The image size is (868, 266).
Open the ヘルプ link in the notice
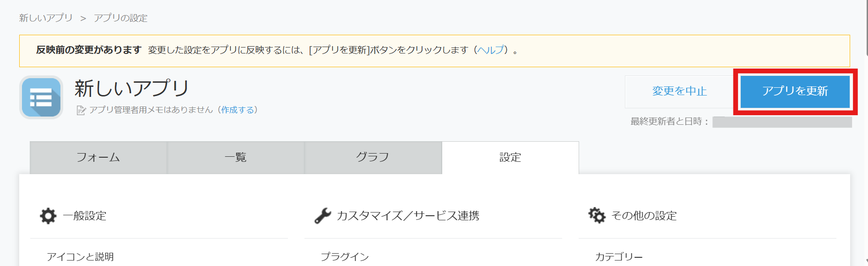(x=491, y=50)
